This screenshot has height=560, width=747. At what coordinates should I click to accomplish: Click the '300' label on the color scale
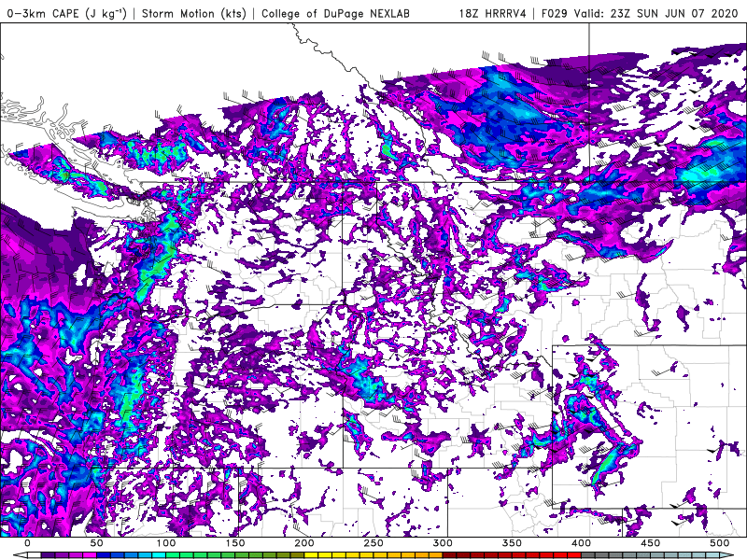(443, 543)
